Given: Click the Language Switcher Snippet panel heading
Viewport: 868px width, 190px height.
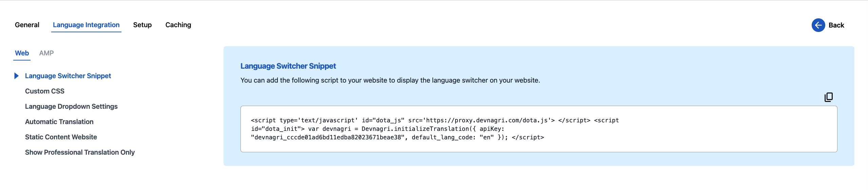Looking at the screenshot, I should (288, 66).
